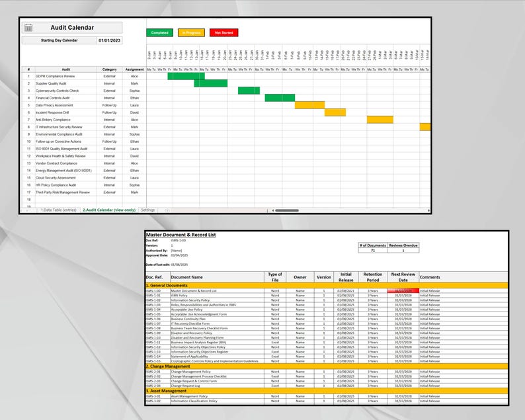Select Anti-Bribery Compliance cell
The width and height of the screenshot is (525, 420).
[x=65, y=120]
